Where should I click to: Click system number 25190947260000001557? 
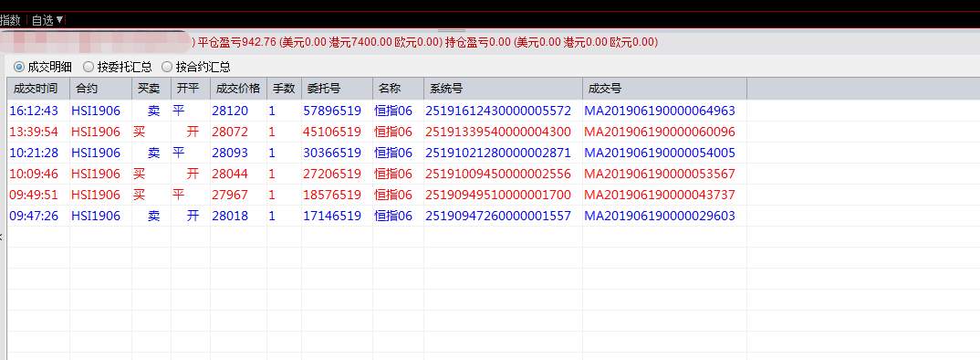(498, 216)
